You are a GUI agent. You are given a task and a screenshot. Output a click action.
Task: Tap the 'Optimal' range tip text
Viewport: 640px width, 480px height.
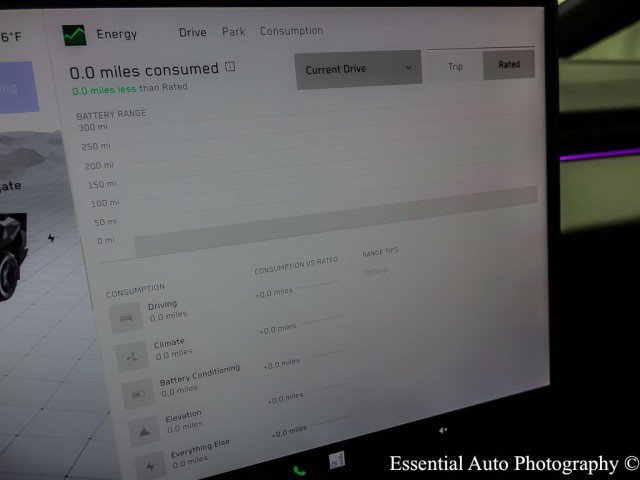coord(376,271)
